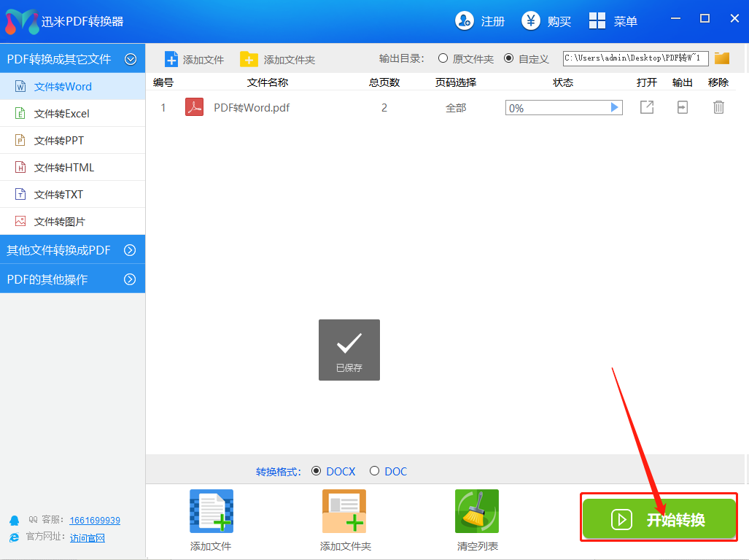Open the 访问官网 link
749x560 pixels.
pyautogui.click(x=88, y=537)
